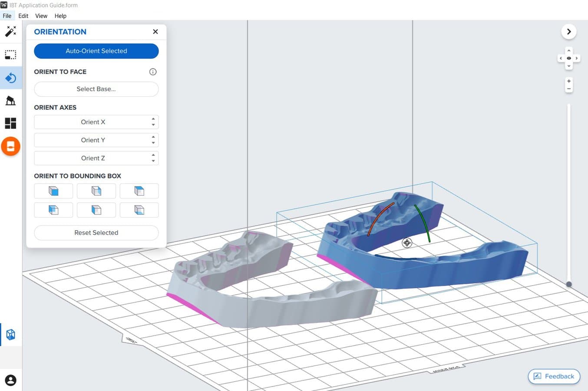Open the File menu
Image resolution: width=588 pixels, height=391 pixels.
pyautogui.click(x=7, y=16)
